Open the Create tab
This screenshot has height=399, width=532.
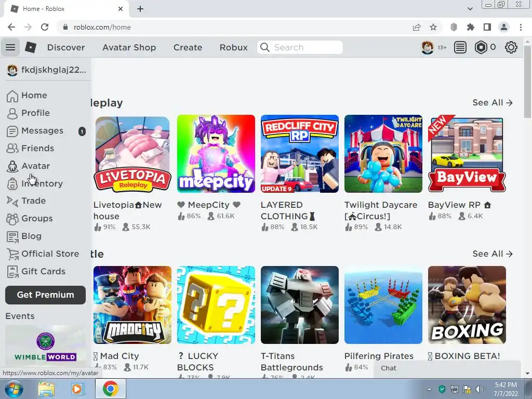tap(188, 47)
